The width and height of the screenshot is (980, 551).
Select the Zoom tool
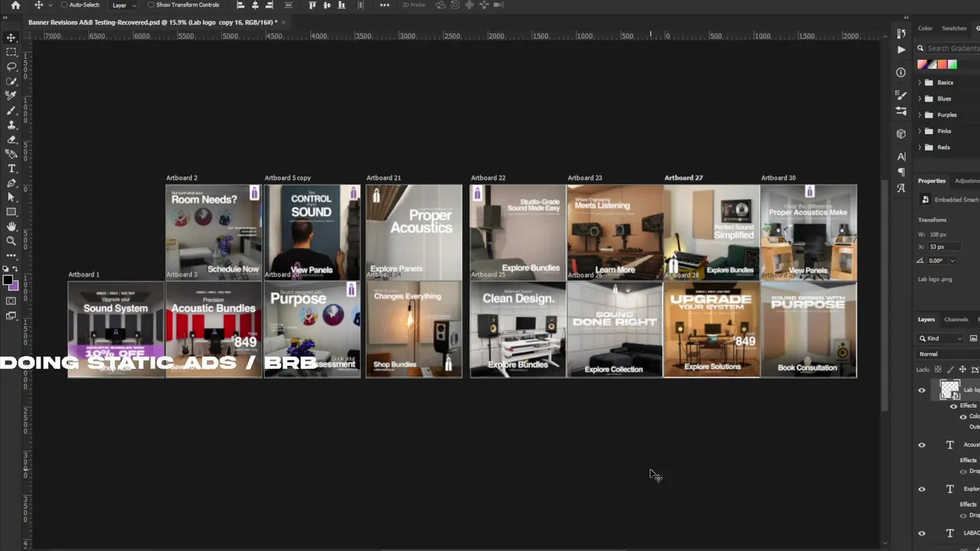point(11,241)
